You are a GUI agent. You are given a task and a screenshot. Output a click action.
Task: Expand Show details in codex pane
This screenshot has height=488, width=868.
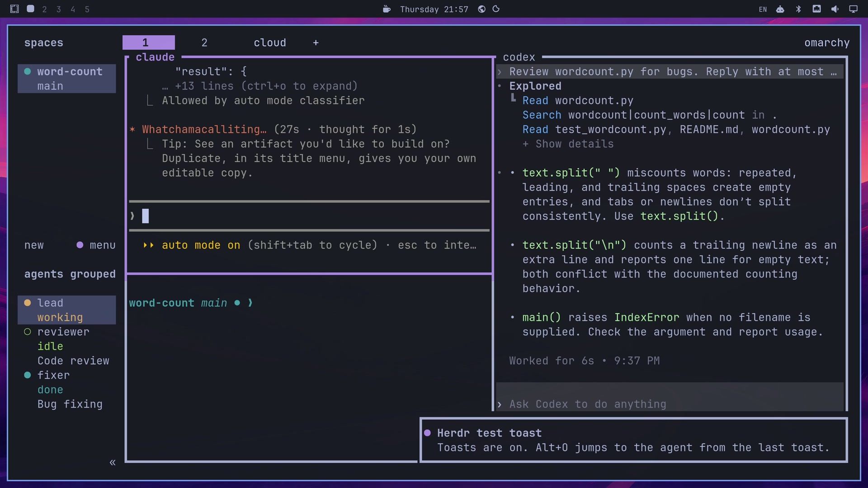coord(568,144)
